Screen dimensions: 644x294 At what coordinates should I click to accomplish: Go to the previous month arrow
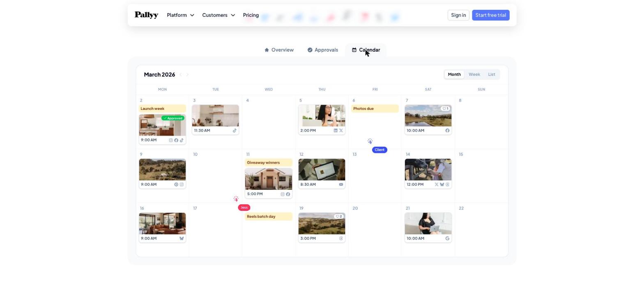pyautogui.click(x=181, y=75)
